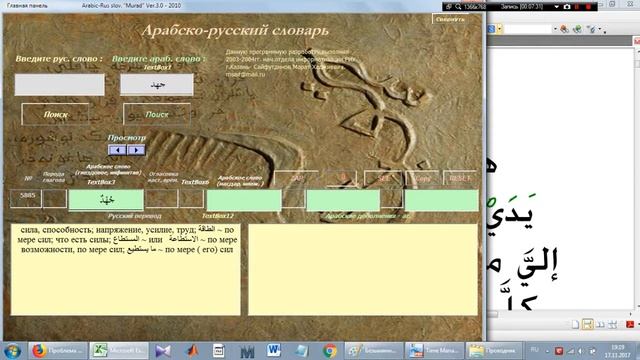Click the entry number field 5885

[26, 198]
